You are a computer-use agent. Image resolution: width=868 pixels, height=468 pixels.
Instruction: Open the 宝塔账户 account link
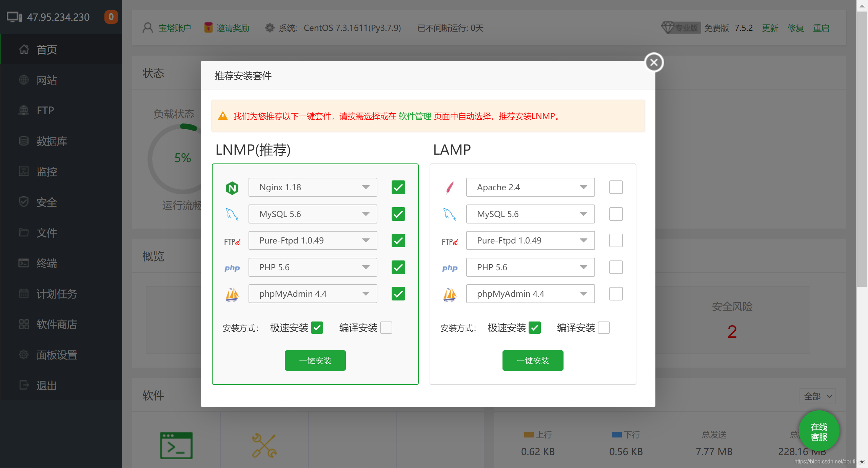coord(175,28)
